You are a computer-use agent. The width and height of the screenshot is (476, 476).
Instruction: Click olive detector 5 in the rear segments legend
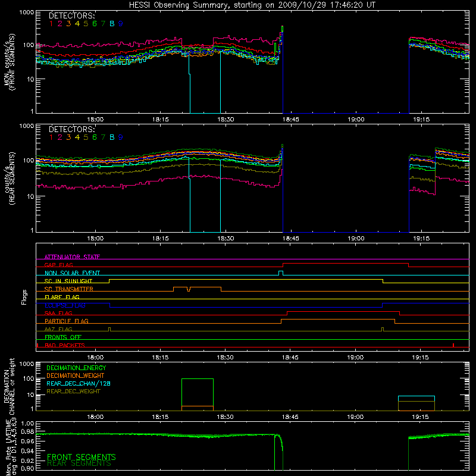click(86, 137)
